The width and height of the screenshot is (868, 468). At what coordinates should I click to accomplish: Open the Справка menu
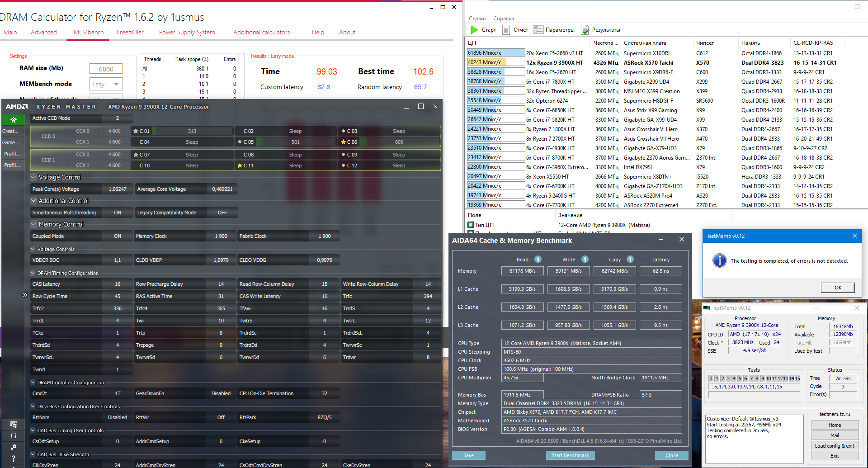pos(504,19)
